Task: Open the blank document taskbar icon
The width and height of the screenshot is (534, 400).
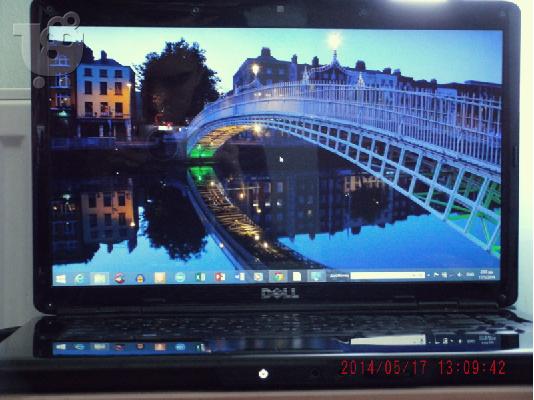Action: (297, 276)
